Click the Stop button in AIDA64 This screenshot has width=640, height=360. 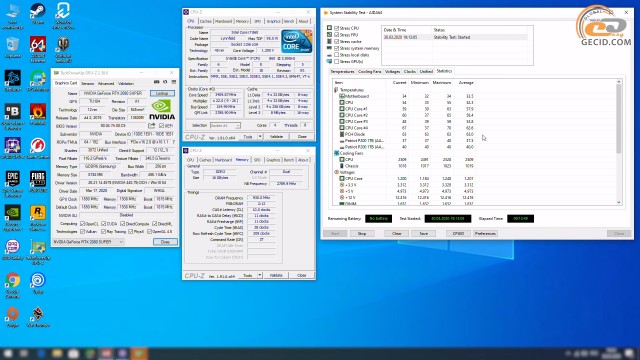(362, 233)
